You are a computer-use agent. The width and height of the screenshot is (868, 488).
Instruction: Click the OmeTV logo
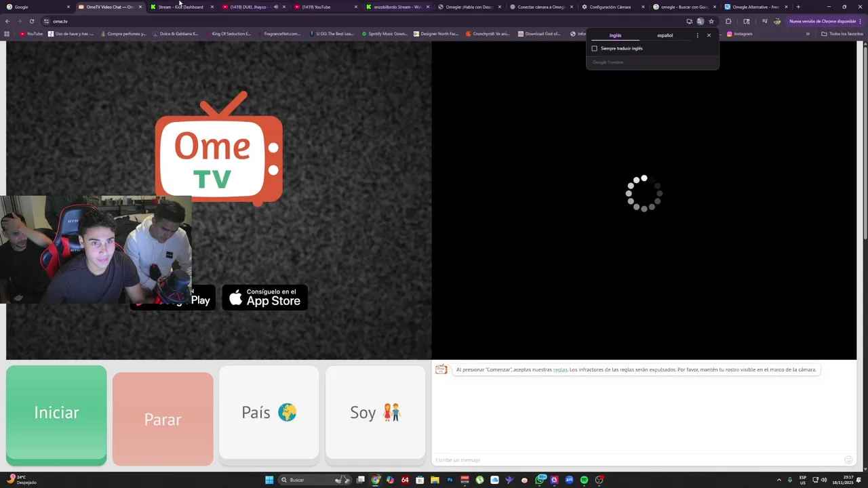(218, 149)
